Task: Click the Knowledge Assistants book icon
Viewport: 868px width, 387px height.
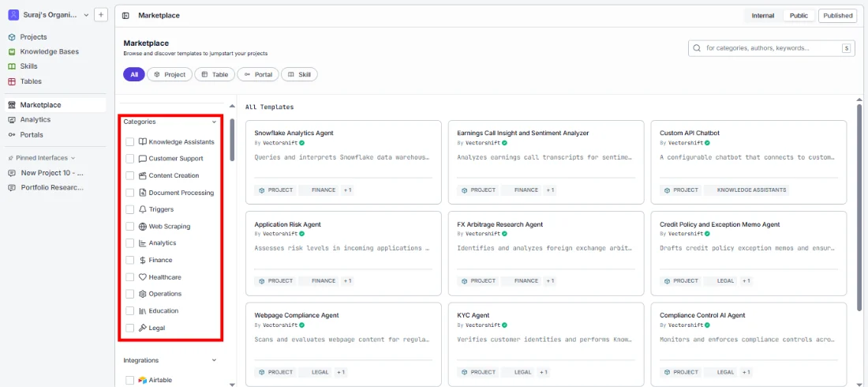Action: click(142, 142)
